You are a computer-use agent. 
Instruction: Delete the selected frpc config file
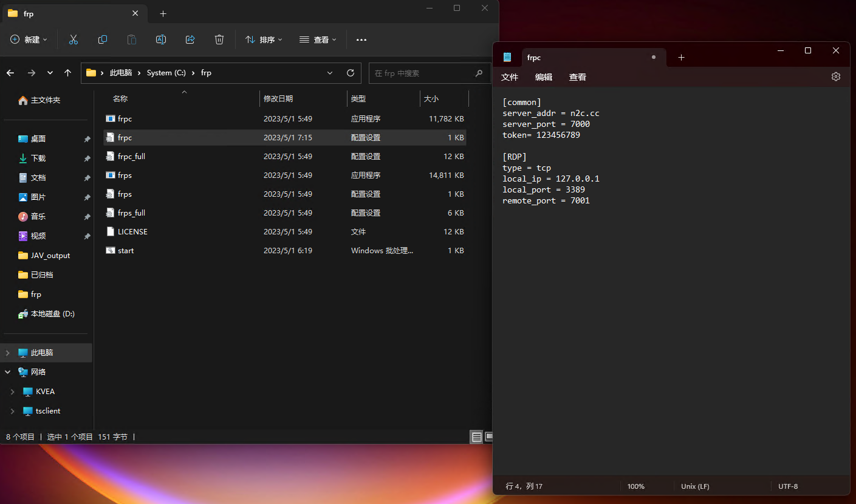point(219,39)
